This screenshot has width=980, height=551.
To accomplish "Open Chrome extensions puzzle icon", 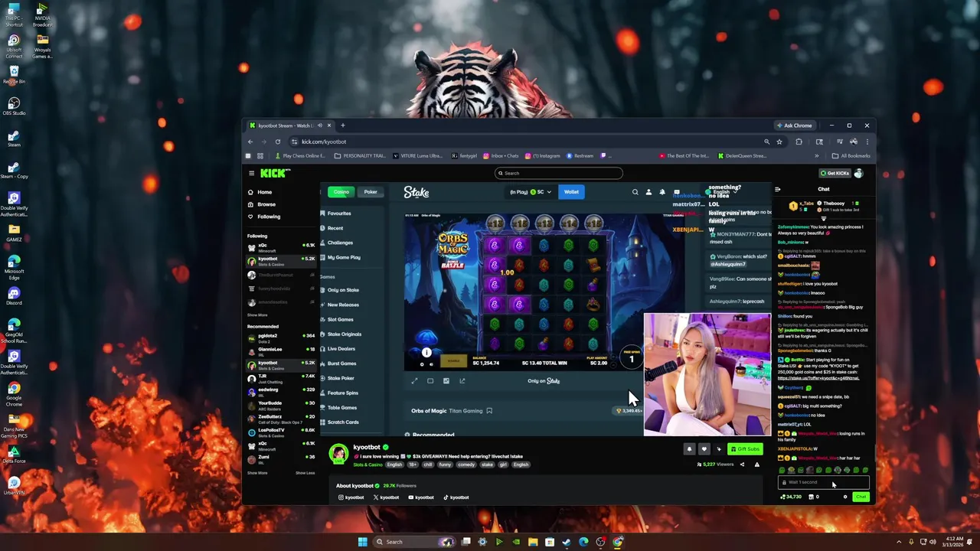I will (x=799, y=142).
